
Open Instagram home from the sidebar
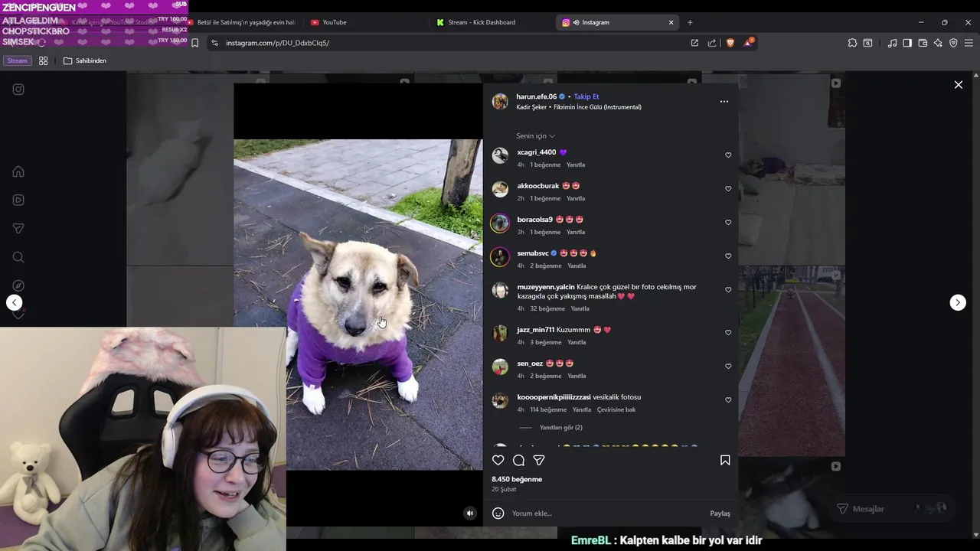click(x=18, y=171)
